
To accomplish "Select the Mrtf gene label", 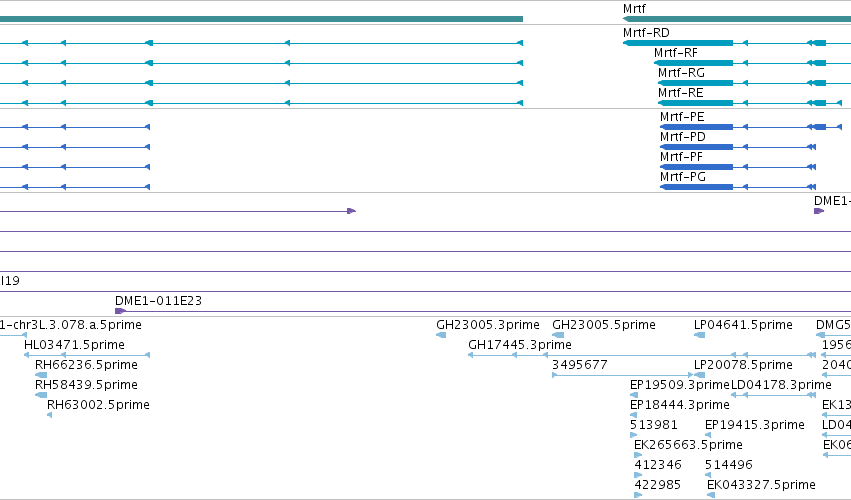I will [x=634, y=9].
